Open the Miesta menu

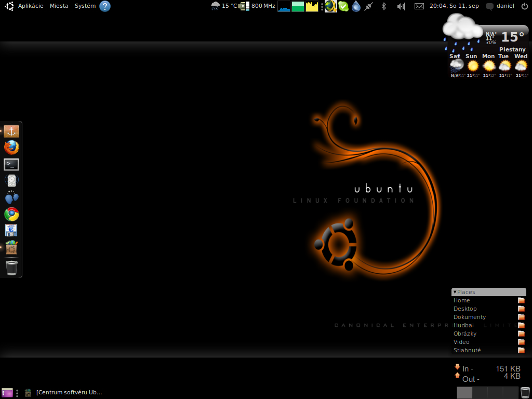pyautogui.click(x=59, y=6)
